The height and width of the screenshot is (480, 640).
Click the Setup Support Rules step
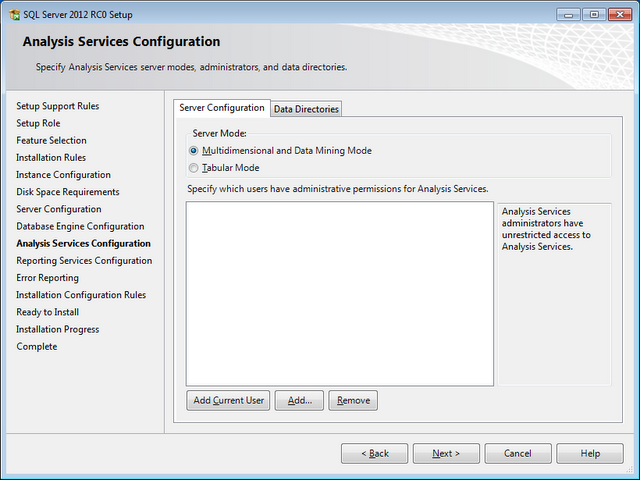(58, 106)
